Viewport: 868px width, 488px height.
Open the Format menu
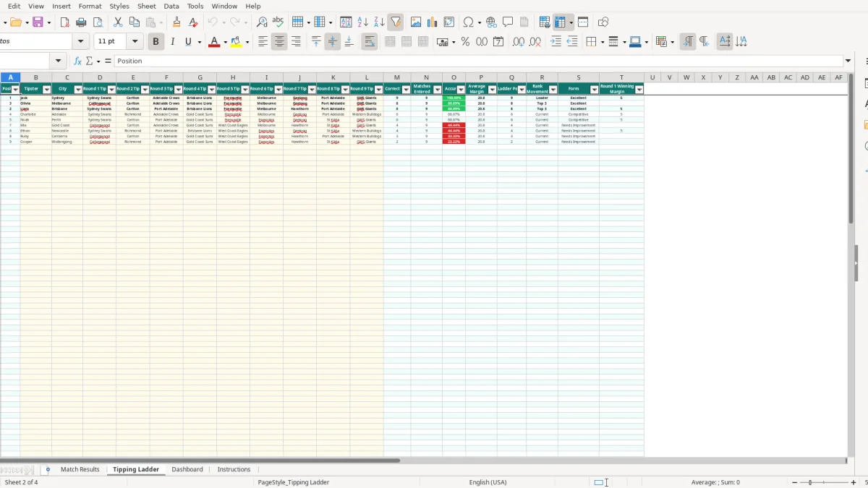tap(90, 6)
